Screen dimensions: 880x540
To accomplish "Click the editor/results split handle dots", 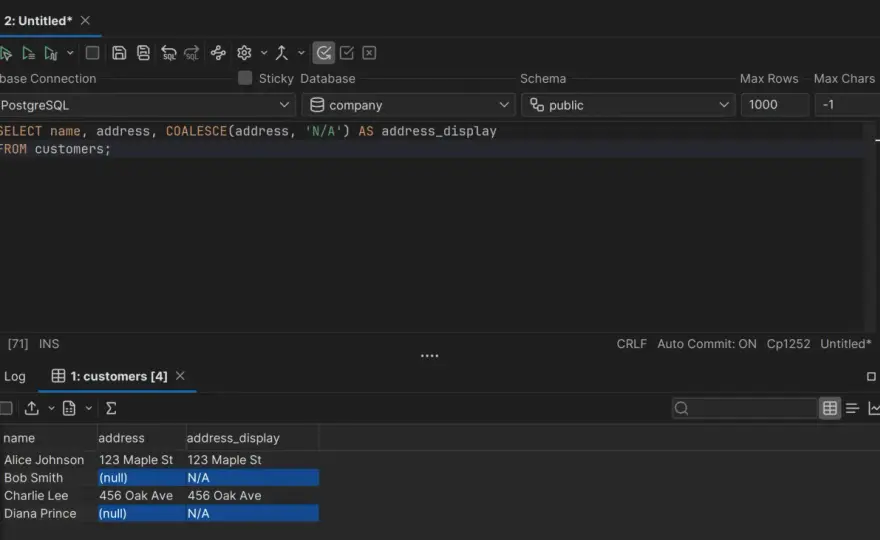I will (429, 356).
